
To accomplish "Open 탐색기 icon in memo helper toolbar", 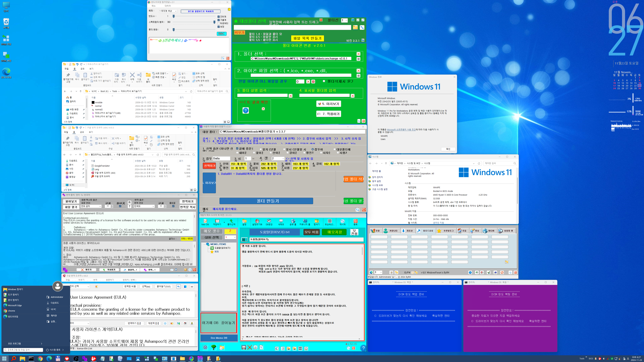I will point(317,222).
